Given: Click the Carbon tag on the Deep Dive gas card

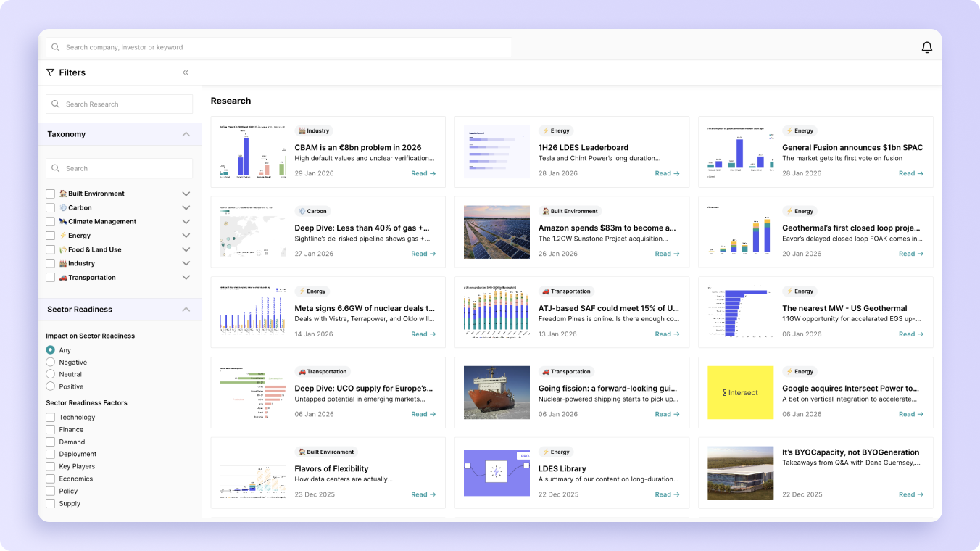Looking at the screenshot, I should tap(312, 212).
